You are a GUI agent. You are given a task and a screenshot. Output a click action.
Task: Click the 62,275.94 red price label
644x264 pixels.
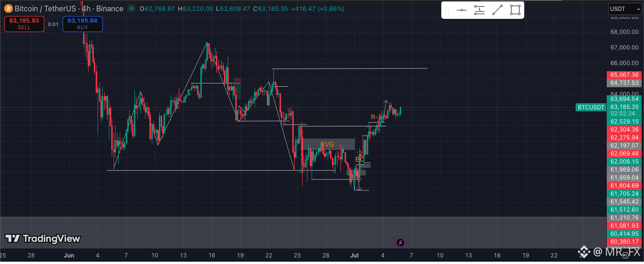(x=624, y=138)
